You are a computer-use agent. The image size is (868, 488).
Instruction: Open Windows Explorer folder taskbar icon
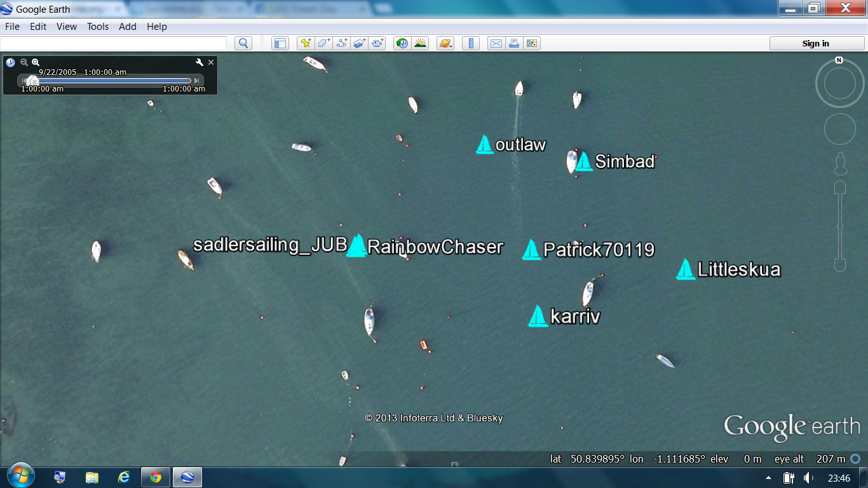[x=92, y=477]
